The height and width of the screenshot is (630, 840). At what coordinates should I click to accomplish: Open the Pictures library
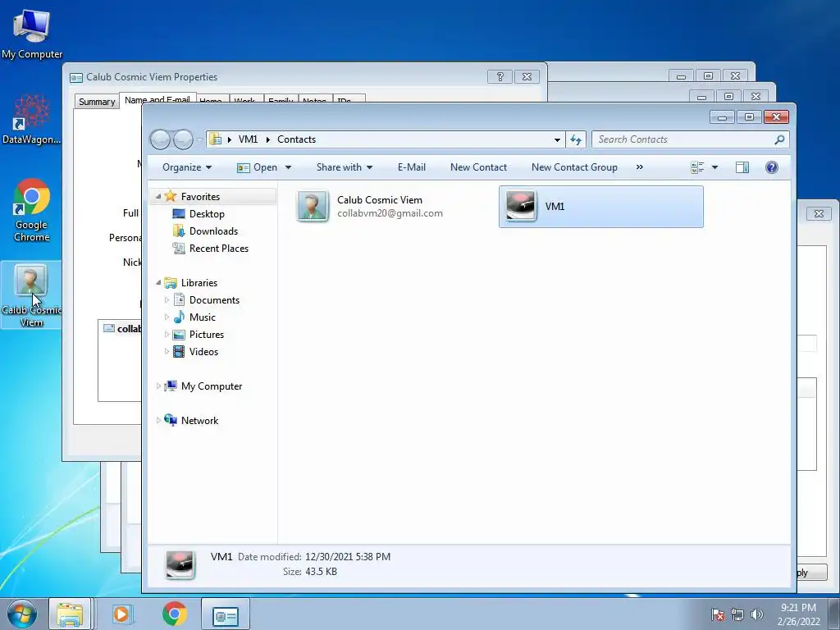pyautogui.click(x=206, y=335)
